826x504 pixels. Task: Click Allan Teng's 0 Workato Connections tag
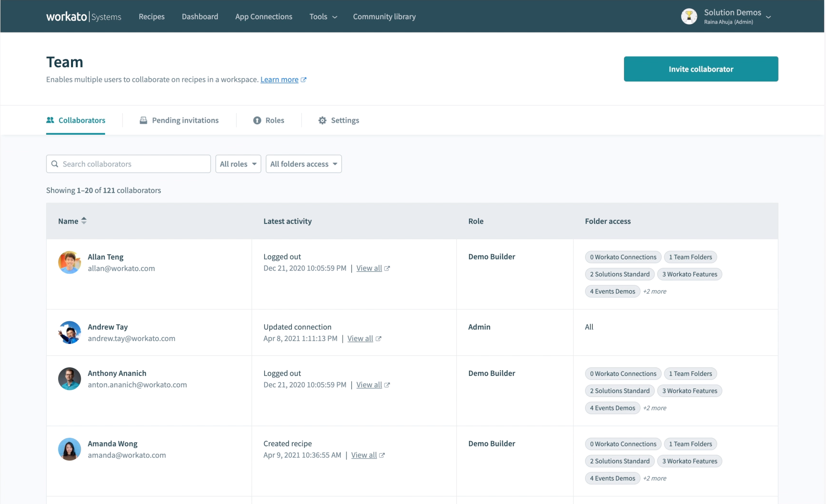tap(623, 257)
